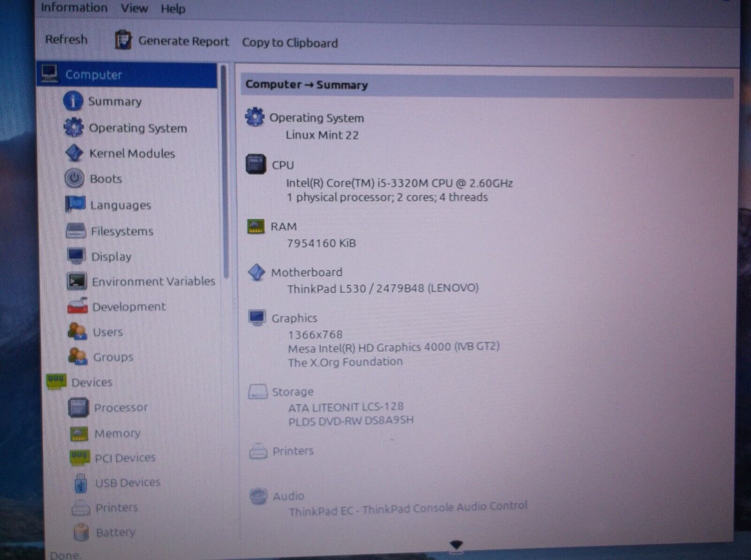Click the 'Linux Mint 22' value
Image resolution: width=751 pixels, height=560 pixels.
click(x=322, y=135)
